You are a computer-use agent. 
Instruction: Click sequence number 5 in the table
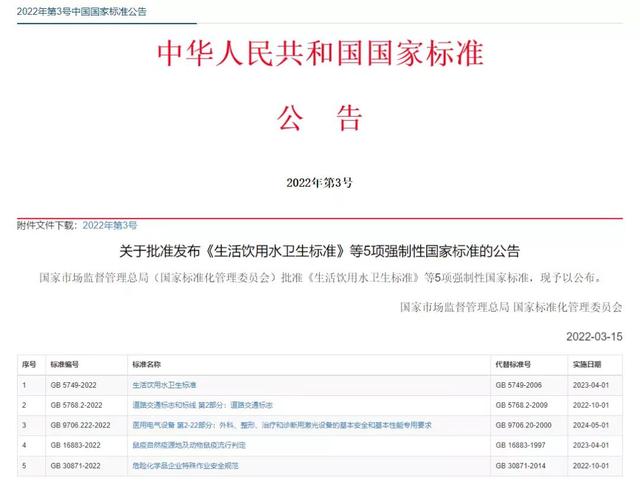point(24,466)
